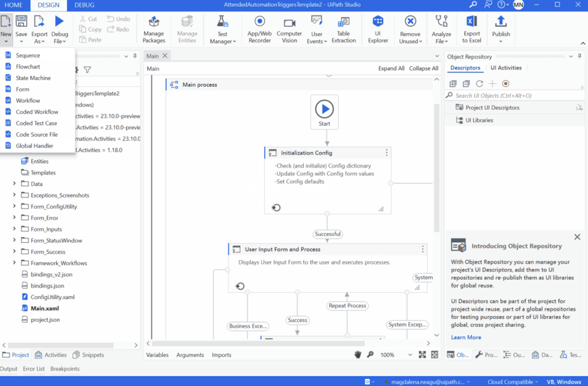
Task: Switch to the HOME ribbon tab
Action: tap(13, 5)
